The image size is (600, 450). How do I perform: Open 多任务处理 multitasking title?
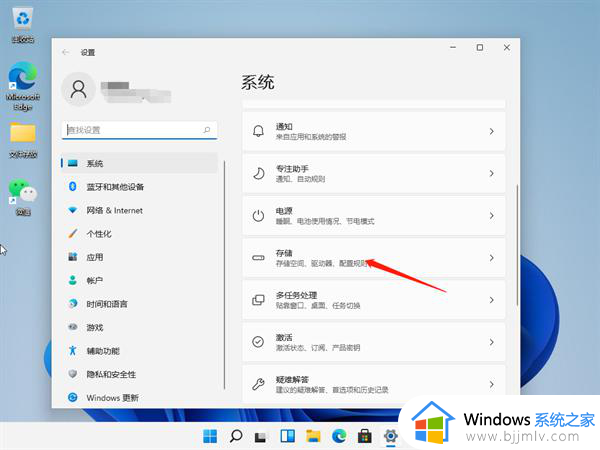point(296,295)
